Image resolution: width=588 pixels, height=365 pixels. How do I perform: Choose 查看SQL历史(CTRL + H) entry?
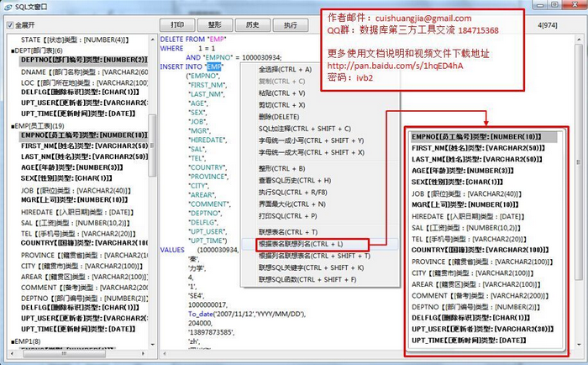coord(295,181)
